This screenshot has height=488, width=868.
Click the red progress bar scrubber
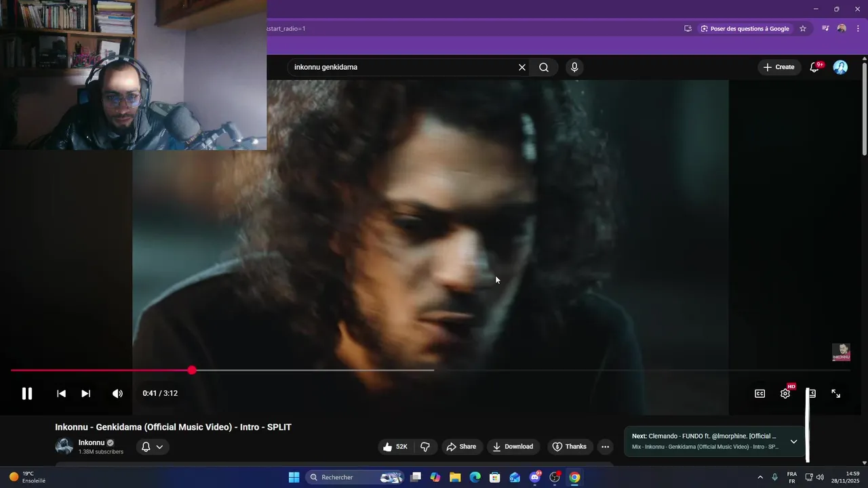click(192, 370)
